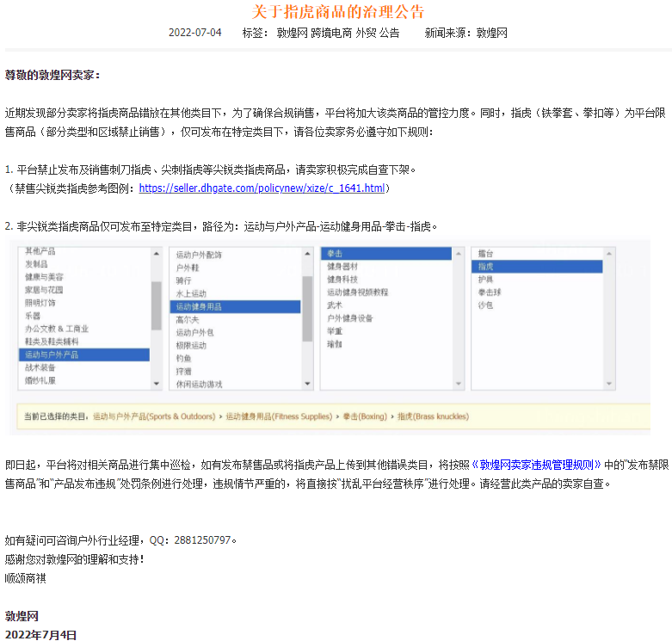Click the greeting 尊敬的敦煌网卖家

point(49,76)
